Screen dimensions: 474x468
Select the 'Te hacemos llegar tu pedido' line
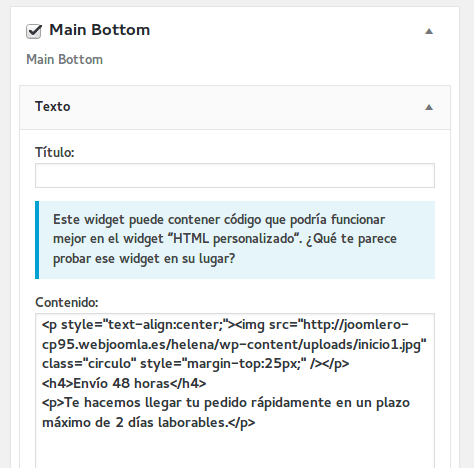pyautogui.click(x=226, y=403)
